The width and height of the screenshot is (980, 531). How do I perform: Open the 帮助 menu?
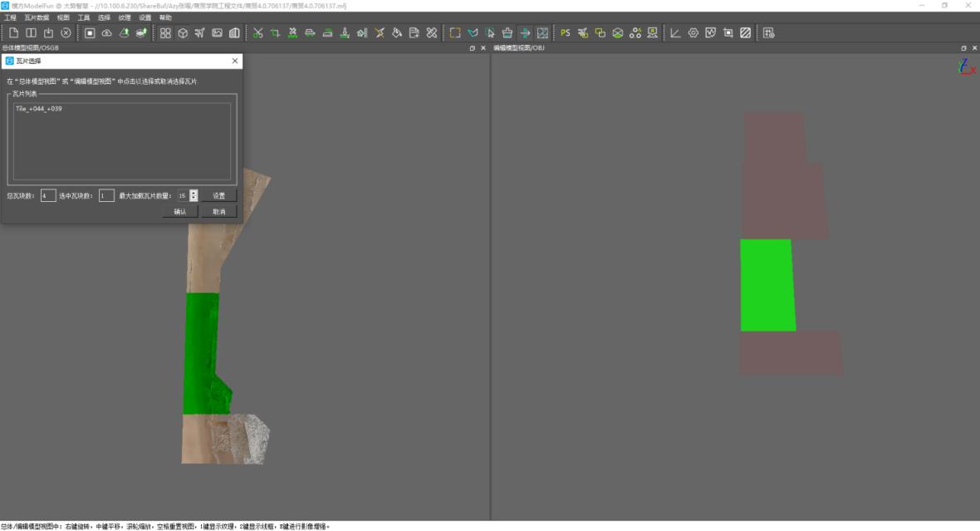point(165,17)
